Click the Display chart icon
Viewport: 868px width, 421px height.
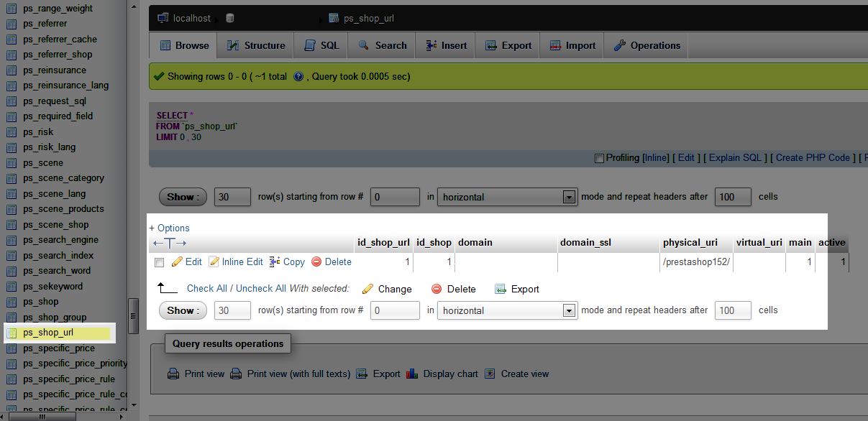[x=412, y=374]
